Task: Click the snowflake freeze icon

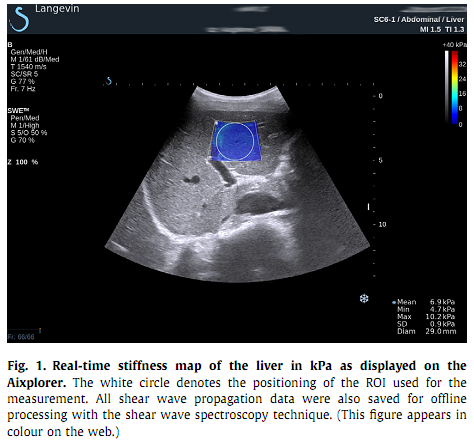Action: 364,298
